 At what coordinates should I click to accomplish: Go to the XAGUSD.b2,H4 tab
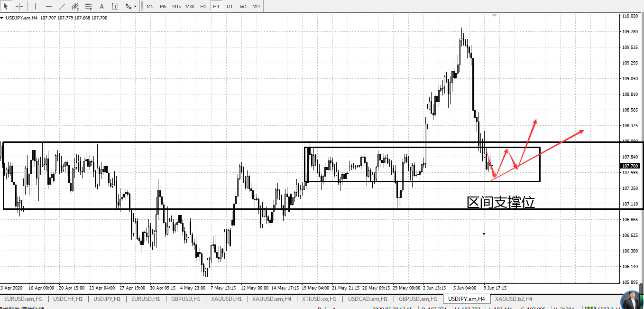513,299
